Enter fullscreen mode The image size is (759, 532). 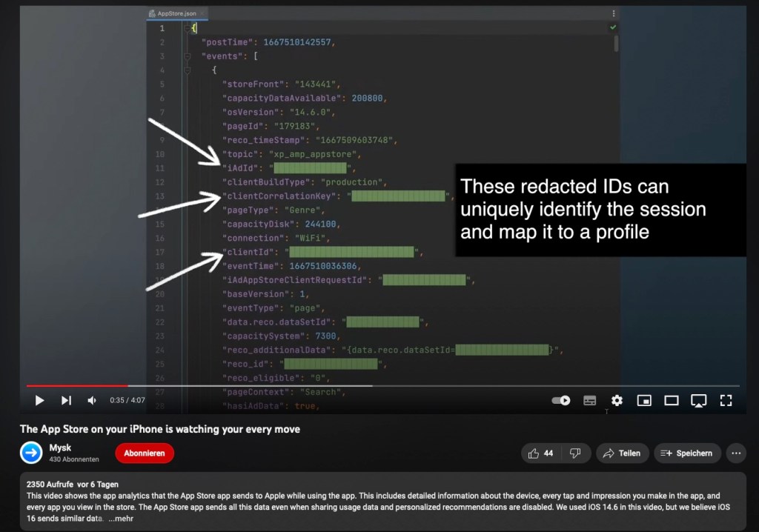pos(726,400)
